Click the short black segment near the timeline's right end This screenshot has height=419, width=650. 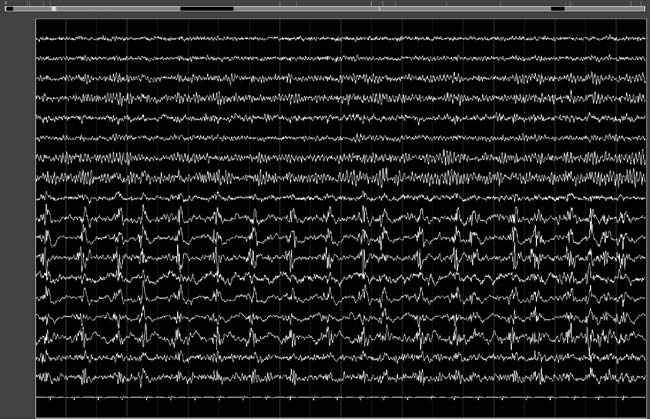(x=557, y=8)
